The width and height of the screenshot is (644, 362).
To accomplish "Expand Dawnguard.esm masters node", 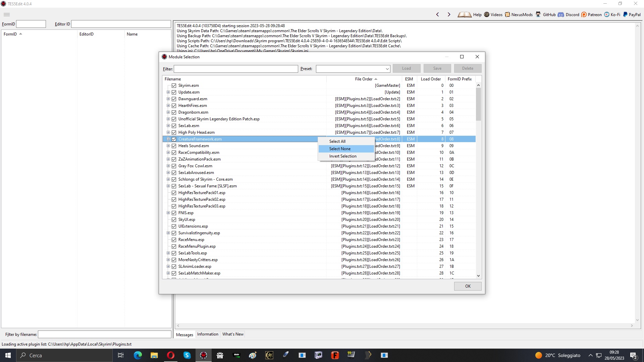I will click(168, 99).
